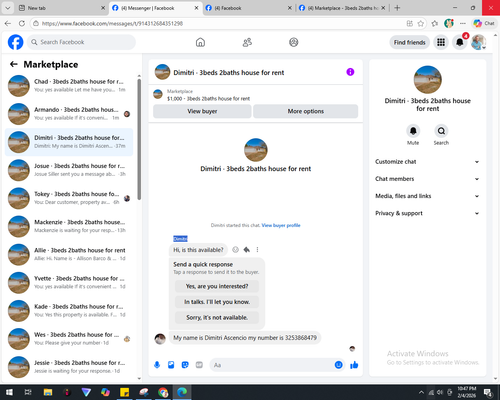Click the More options button
Screen dimensions: 500x400
click(306, 111)
